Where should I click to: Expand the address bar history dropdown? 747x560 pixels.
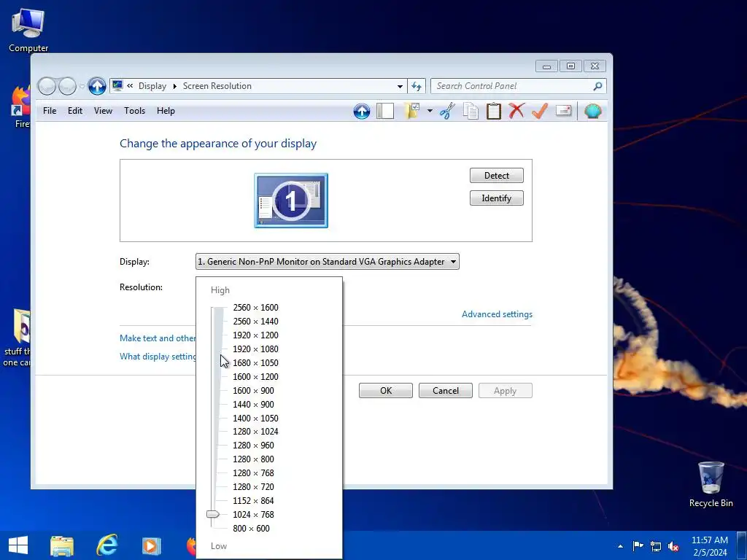400,86
